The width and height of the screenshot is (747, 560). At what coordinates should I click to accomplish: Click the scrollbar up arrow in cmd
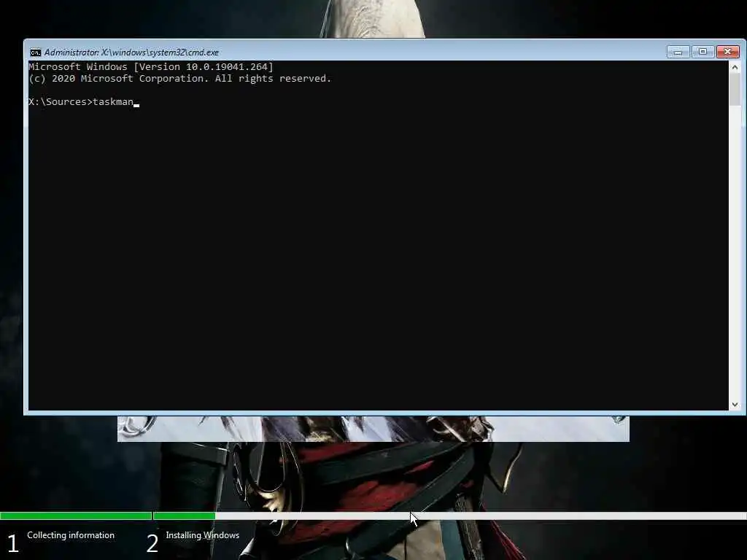(x=735, y=67)
